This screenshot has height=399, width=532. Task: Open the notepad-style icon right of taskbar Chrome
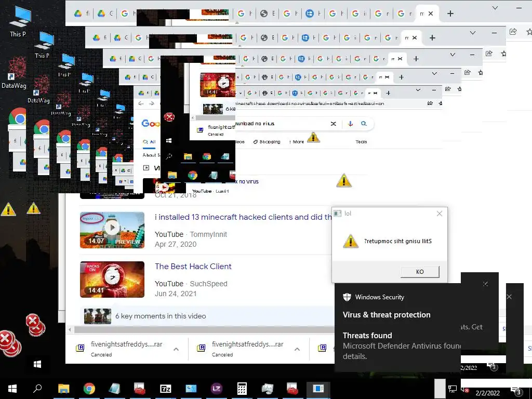point(114,389)
